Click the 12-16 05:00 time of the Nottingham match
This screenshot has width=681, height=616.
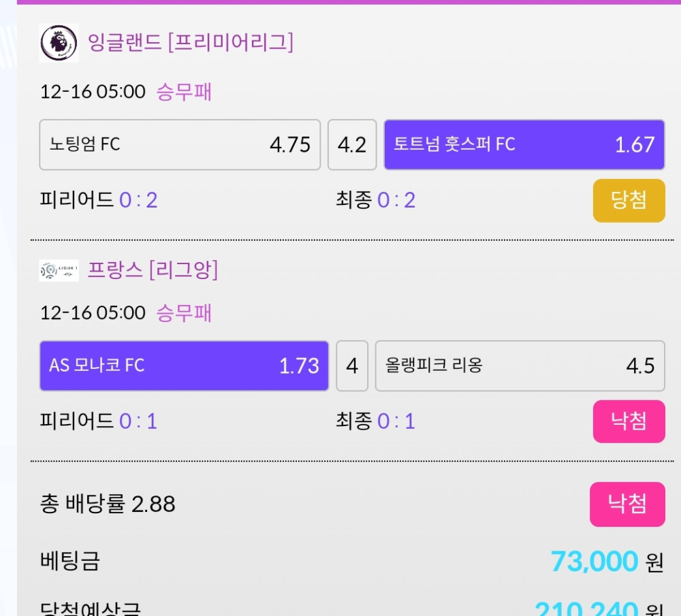[93, 92]
